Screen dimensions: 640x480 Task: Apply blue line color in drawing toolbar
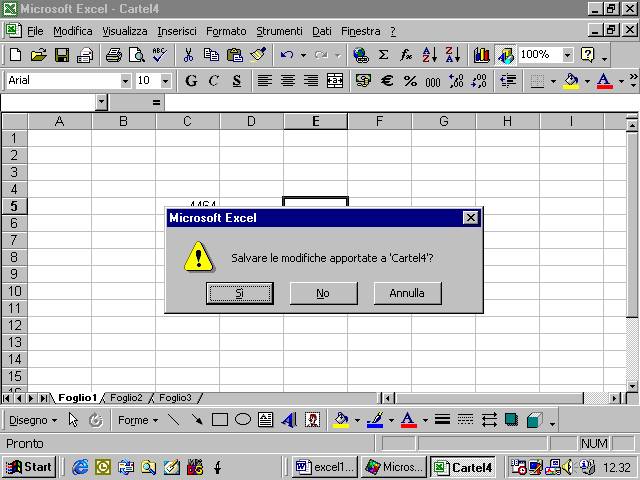tap(375, 420)
